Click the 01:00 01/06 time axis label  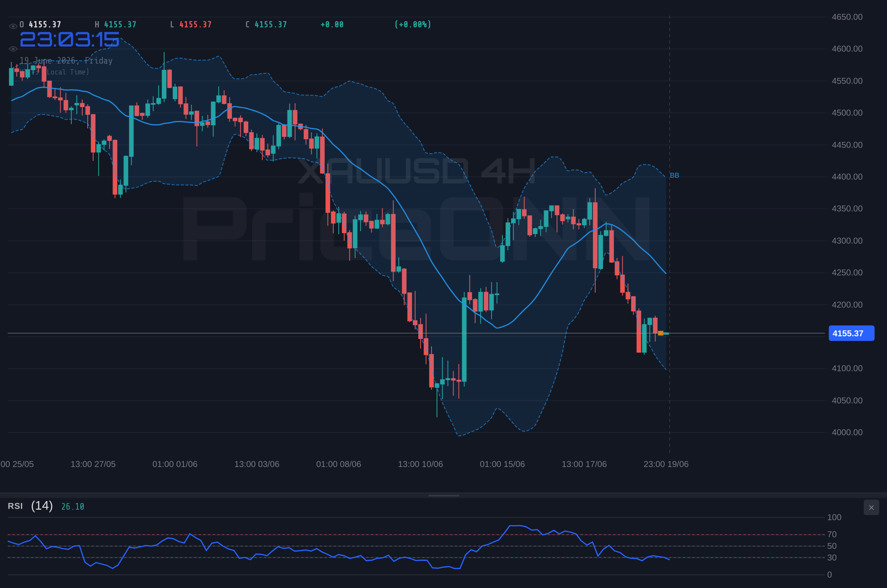[x=175, y=464]
